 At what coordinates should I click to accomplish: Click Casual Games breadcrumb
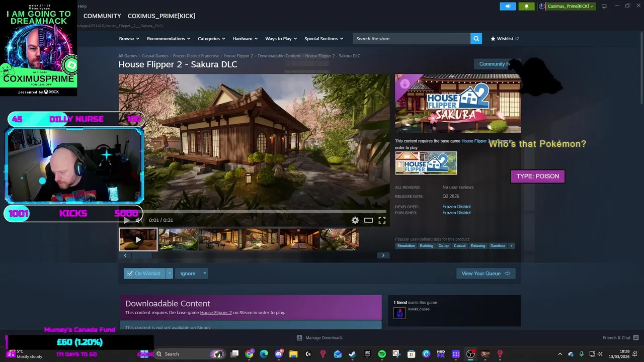pos(155,56)
